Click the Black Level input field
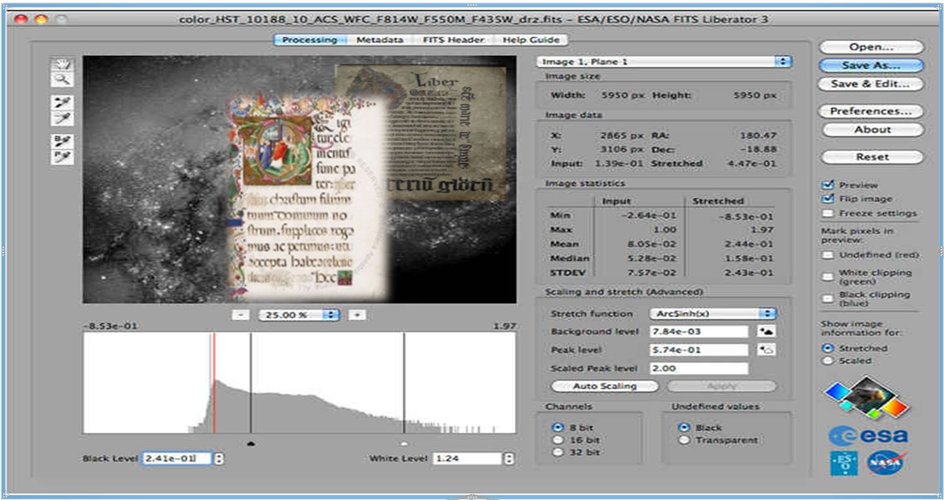The image size is (944, 500). pos(176,459)
